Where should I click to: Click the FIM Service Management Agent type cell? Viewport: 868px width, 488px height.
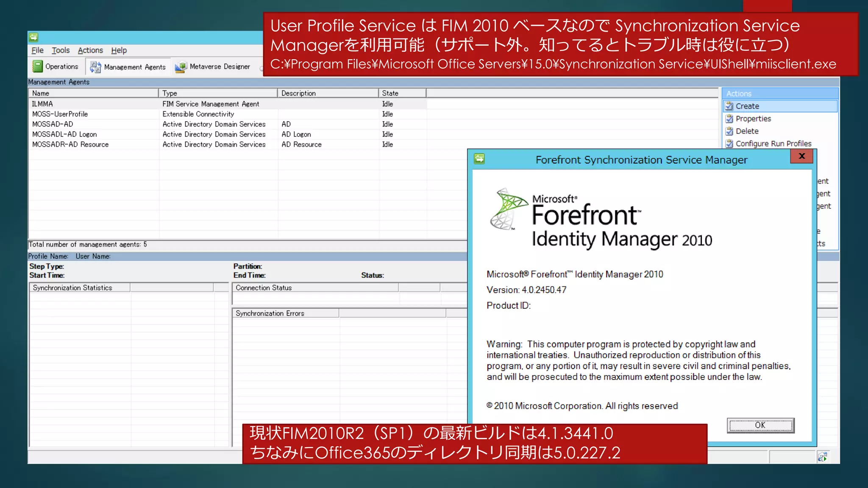211,104
